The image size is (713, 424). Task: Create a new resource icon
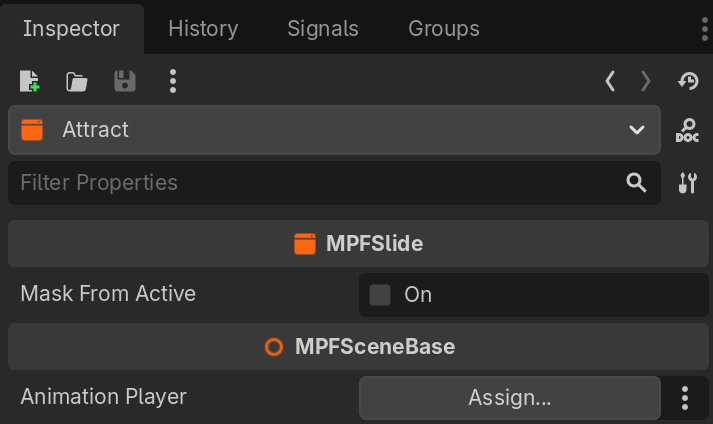[30, 81]
